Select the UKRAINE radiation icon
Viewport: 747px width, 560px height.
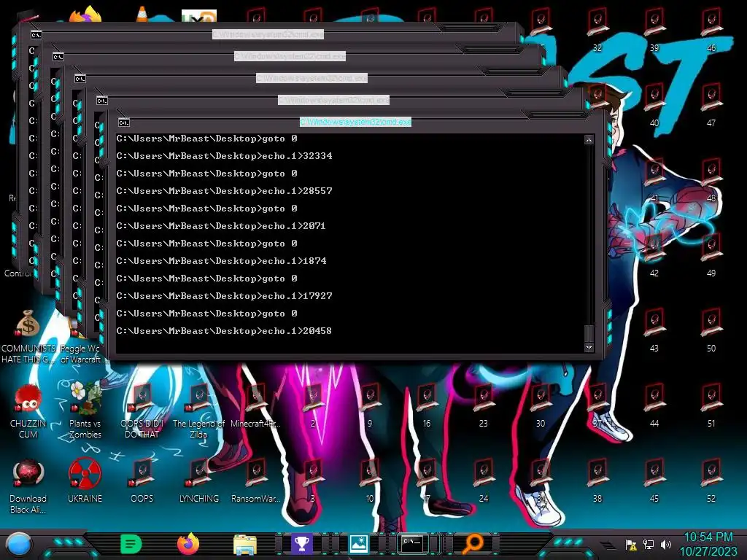tap(85, 480)
